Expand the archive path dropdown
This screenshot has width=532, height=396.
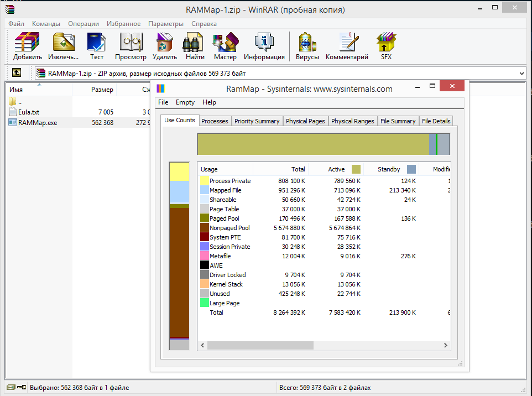click(522, 73)
